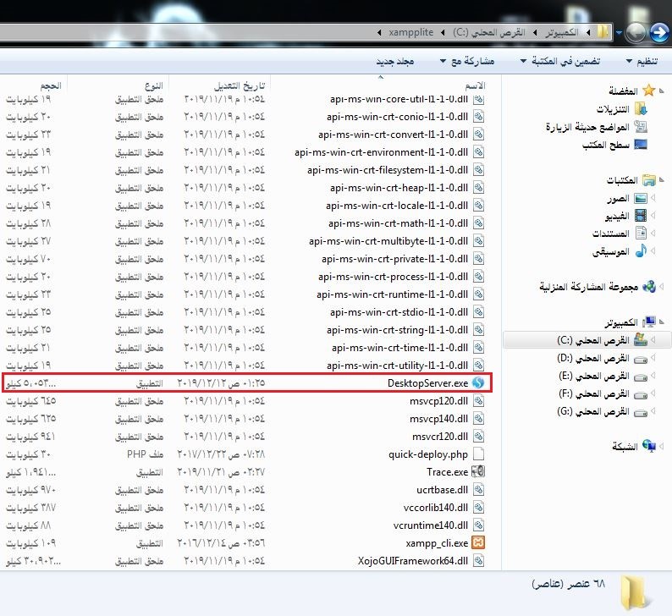Image resolution: width=672 pixels, height=616 pixels.
Task: Click the الشبكة (Network) icon in sidebar
Action: [649, 446]
